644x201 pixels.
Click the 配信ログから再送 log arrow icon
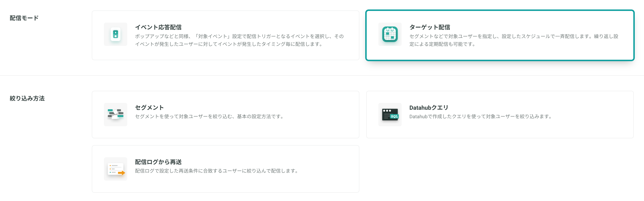(x=116, y=169)
